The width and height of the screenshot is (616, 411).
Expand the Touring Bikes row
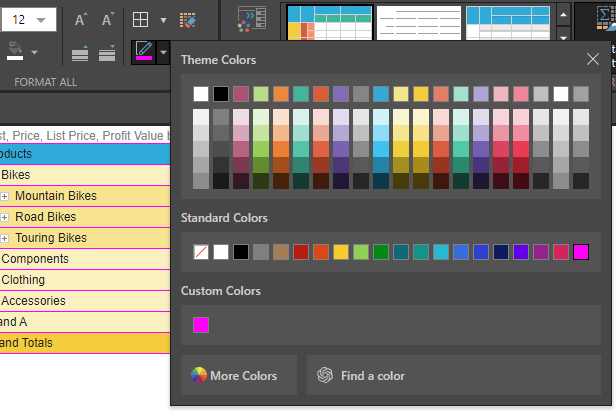5,238
